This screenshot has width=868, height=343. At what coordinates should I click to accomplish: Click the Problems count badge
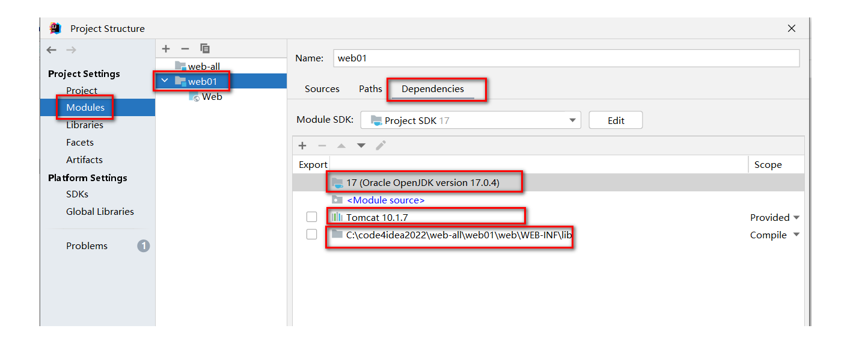point(144,246)
